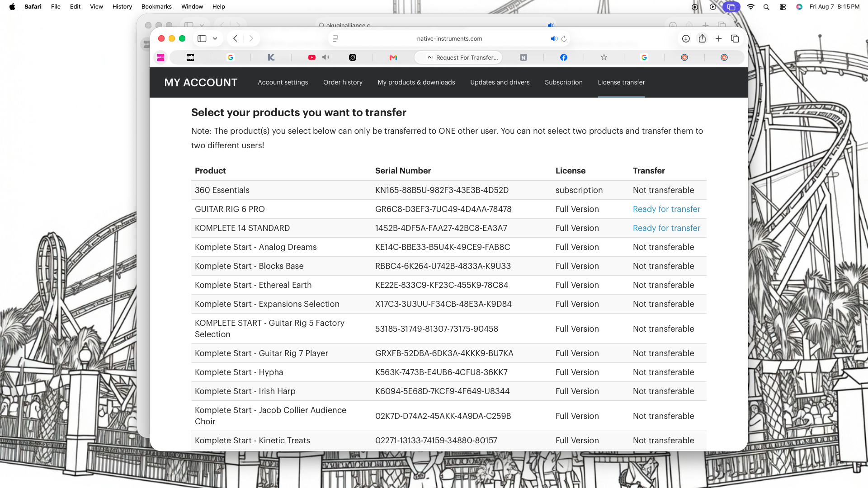This screenshot has width=868, height=488.
Task: Select the 360 Essentials product name
Action: [x=222, y=190]
